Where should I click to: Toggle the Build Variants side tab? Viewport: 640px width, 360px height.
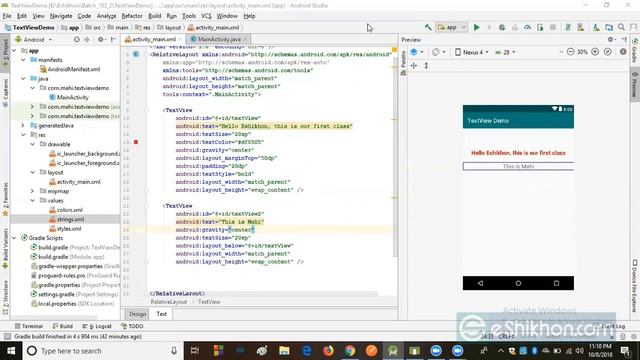(5, 248)
